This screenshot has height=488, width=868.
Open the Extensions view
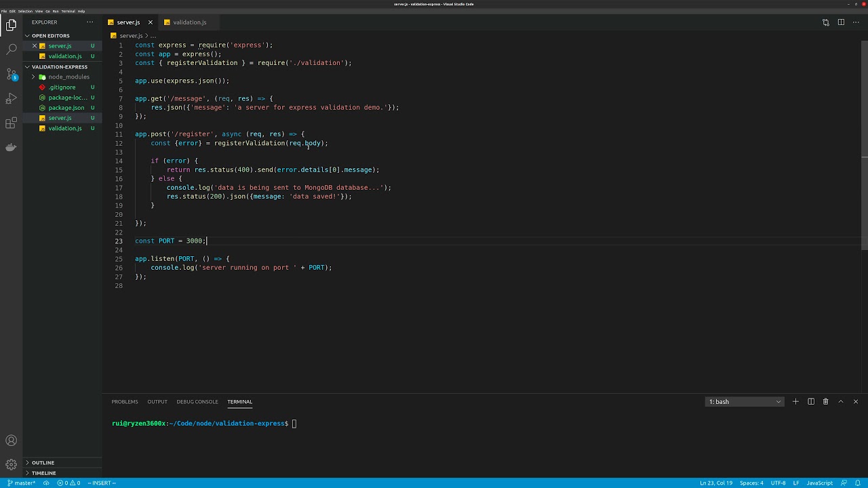click(11, 123)
